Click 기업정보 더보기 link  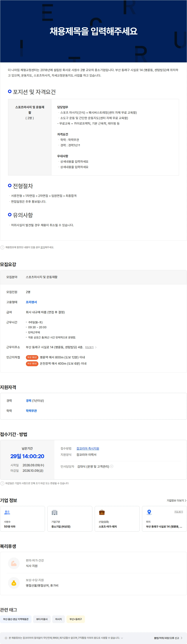pyautogui.click(x=176, y=501)
